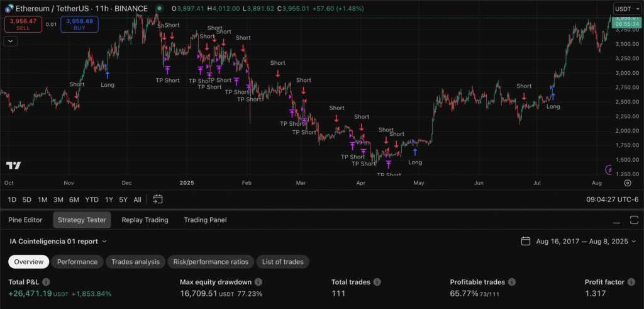This screenshot has height=309, width=644.
Task: Click the blue Long arrow marker in July
Action: (553, 96)
